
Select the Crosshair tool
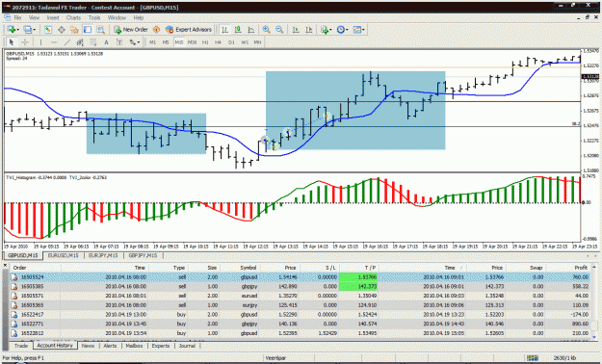click(25, 42)
